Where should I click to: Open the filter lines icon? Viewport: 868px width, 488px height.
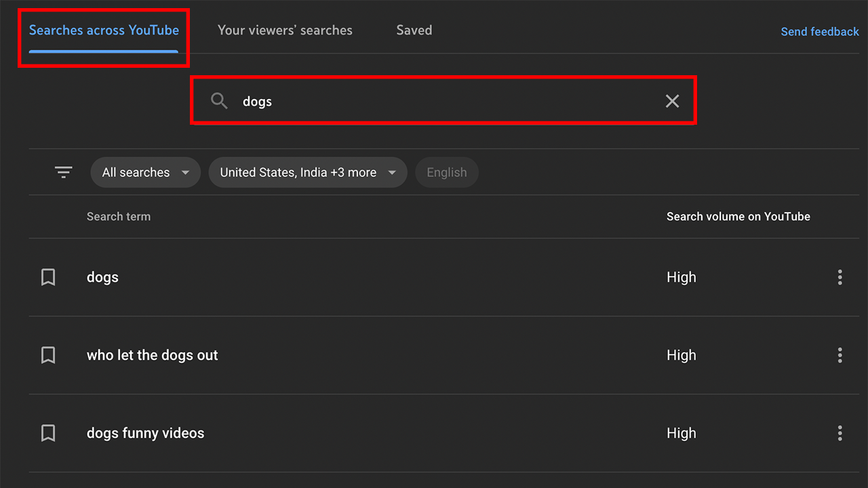(64, 172)
